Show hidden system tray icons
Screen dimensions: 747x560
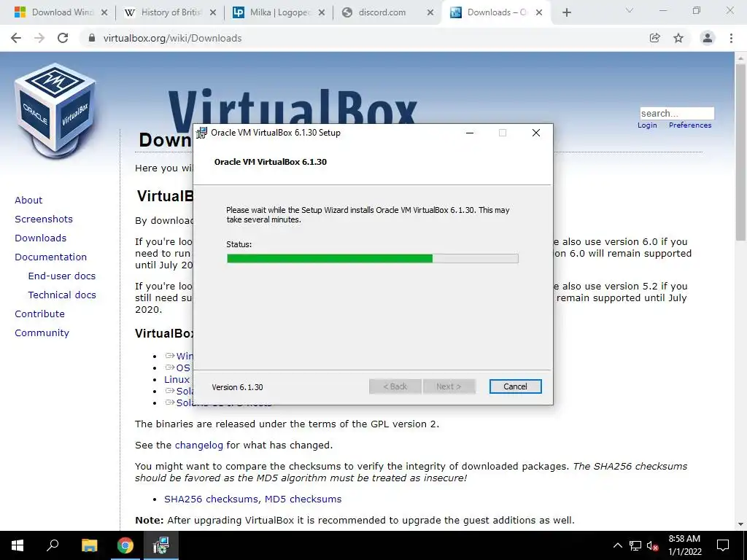point(617,545)
